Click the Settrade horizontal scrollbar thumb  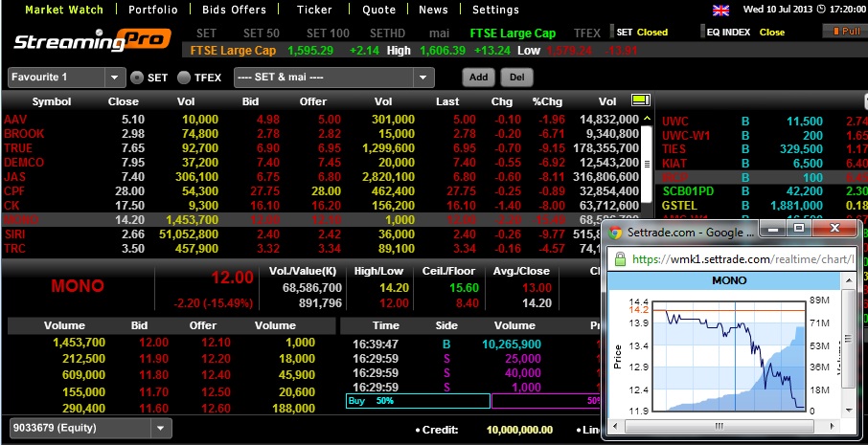720,426
